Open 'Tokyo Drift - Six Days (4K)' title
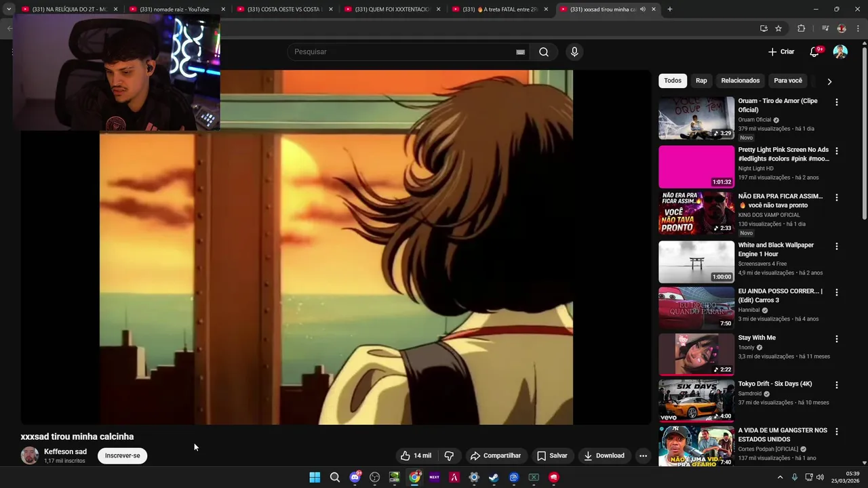 [774, 384]
